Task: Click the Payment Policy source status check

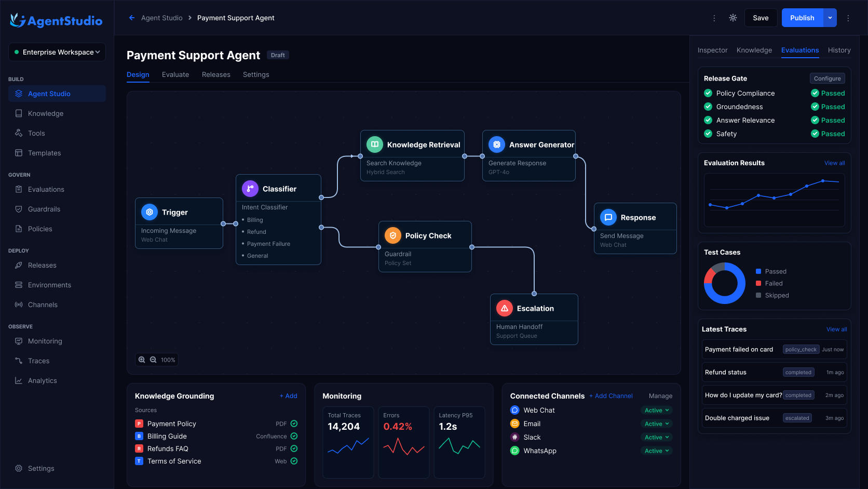Action: [x=294, y=424]
